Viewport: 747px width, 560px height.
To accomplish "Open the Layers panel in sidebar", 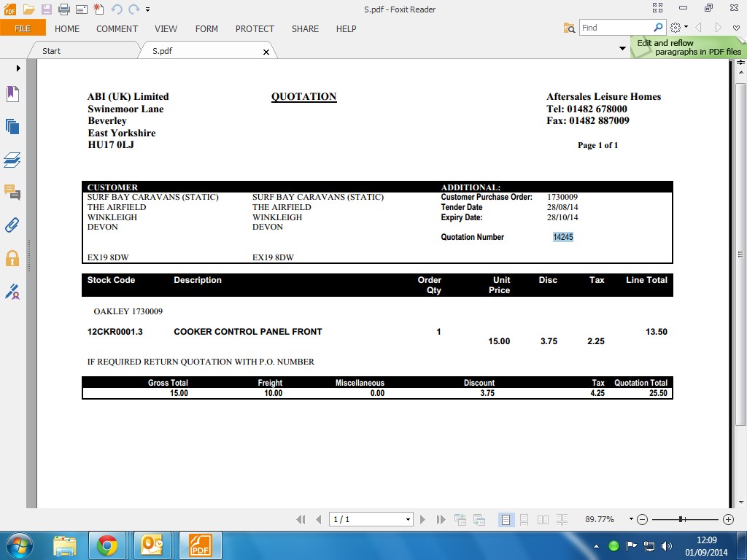I will [x=12, y=160].
